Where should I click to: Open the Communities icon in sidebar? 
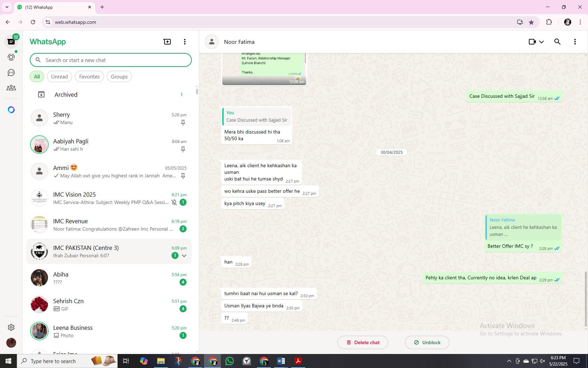[11, 88]
